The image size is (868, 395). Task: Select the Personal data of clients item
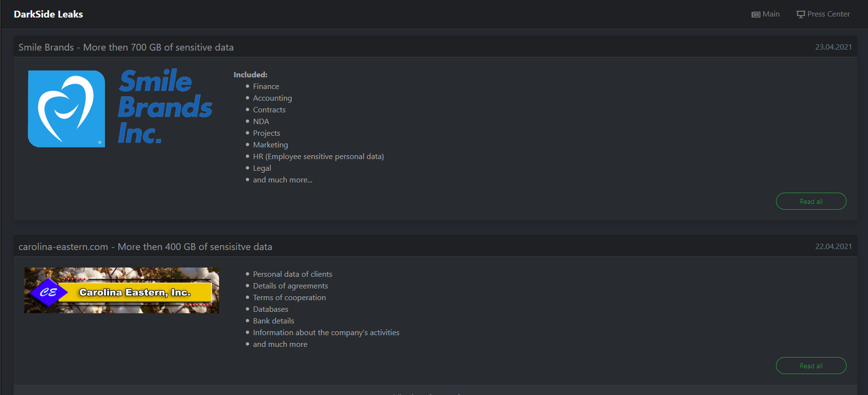(293, 274)
